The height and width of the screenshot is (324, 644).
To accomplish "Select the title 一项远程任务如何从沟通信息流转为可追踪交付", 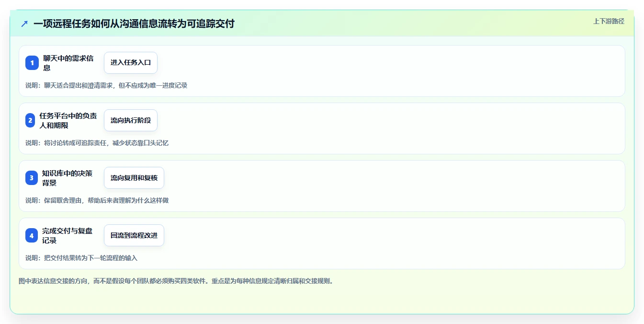I will [x=134, y=23].
